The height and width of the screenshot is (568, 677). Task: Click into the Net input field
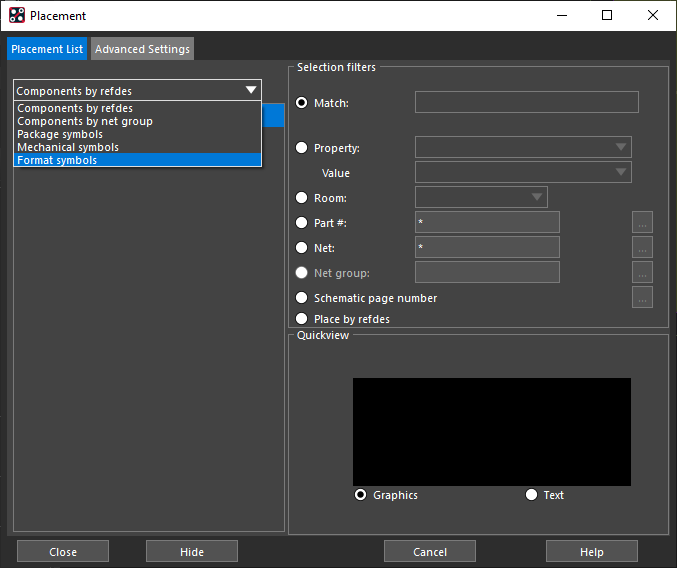[487, 247]
